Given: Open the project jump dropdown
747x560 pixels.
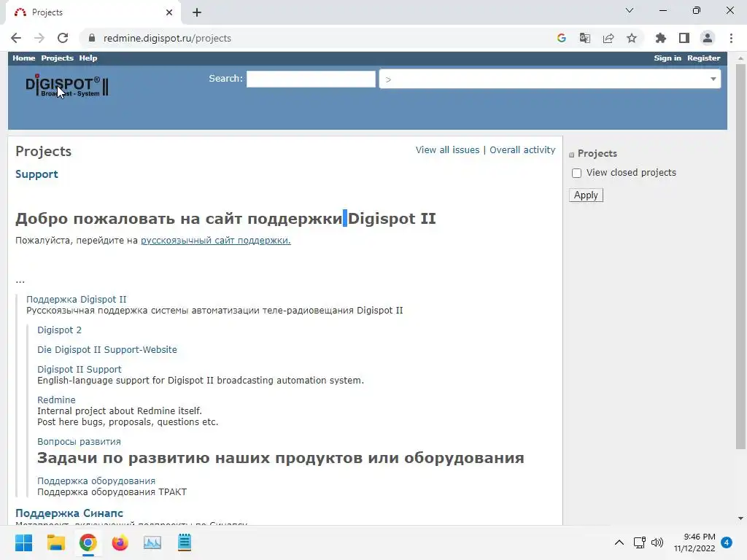Looking at the screenshot, I should (x=550, y=79).
